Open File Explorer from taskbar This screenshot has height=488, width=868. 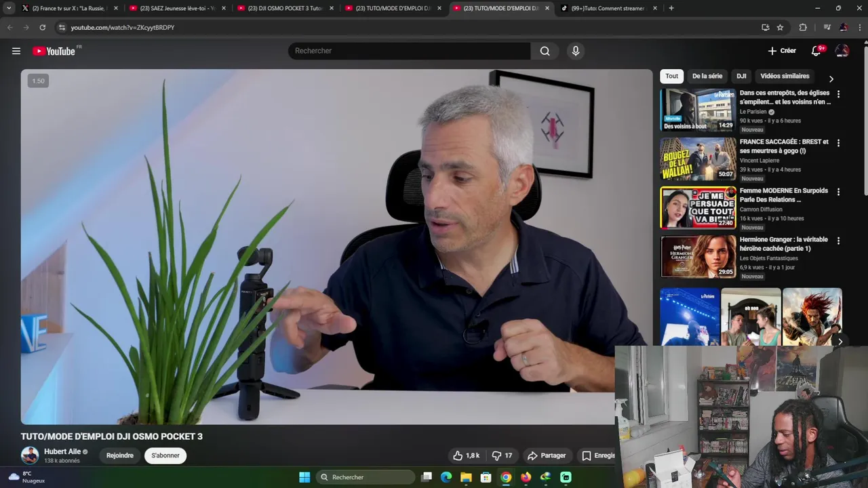click(x=466, y=477)
